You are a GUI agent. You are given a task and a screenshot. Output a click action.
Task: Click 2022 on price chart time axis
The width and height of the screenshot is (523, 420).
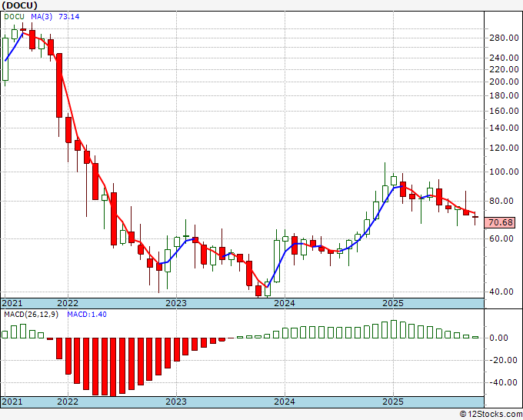tap(68, 303)
